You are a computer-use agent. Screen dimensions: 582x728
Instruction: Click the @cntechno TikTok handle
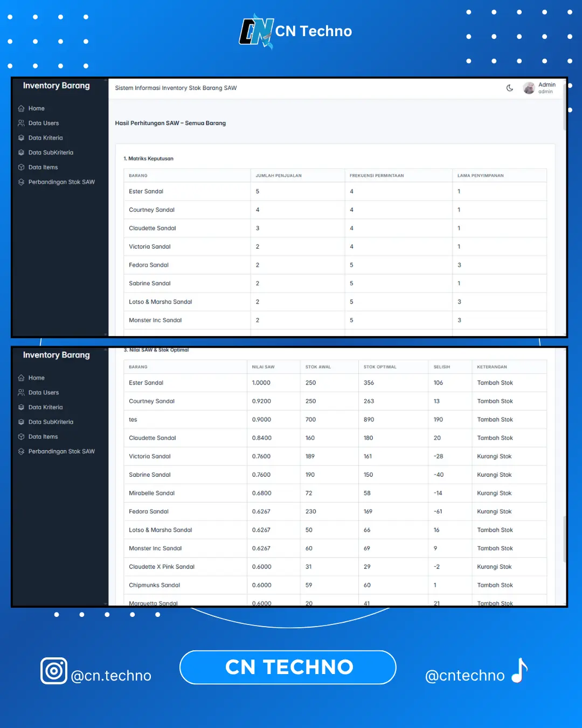click(465, 676)
